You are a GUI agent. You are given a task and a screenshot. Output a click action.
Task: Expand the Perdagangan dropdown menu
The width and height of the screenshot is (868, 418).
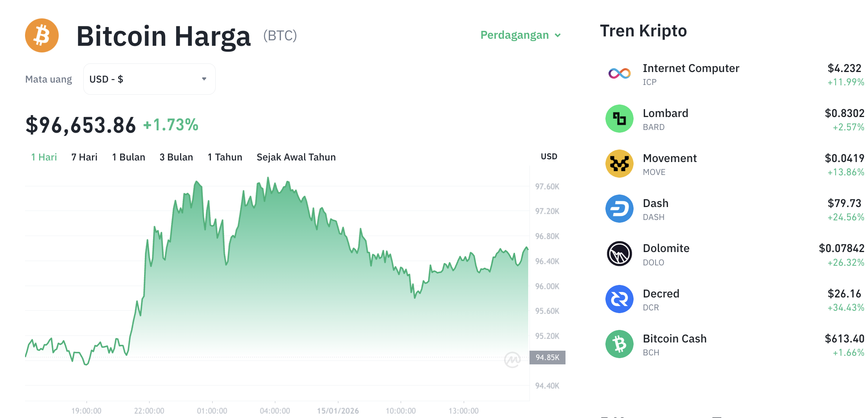520,35
